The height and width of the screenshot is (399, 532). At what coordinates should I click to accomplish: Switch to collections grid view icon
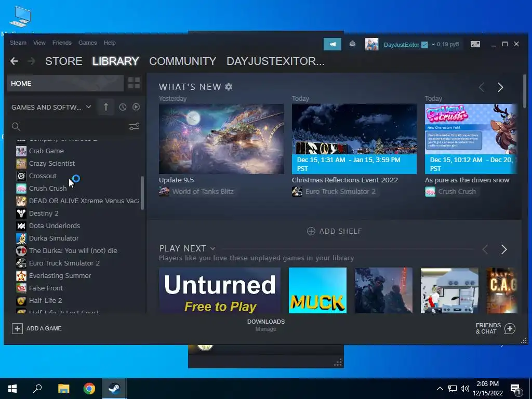(x=134, y=83)
